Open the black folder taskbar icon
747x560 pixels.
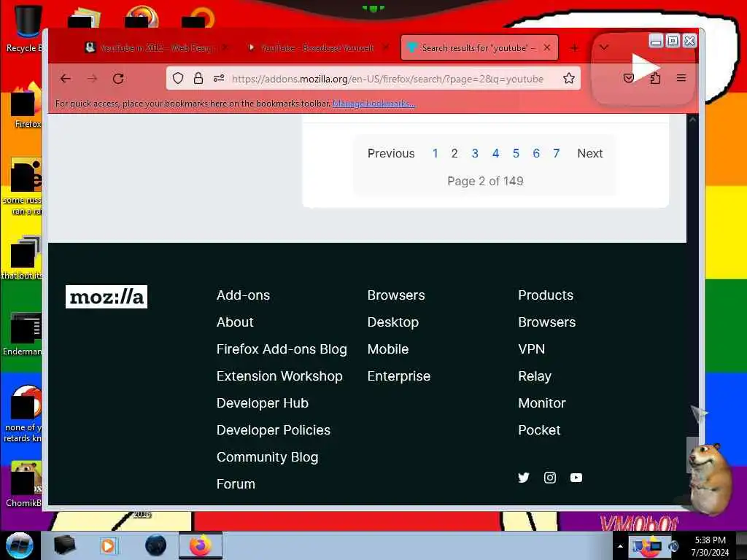[x=64, y=545]
